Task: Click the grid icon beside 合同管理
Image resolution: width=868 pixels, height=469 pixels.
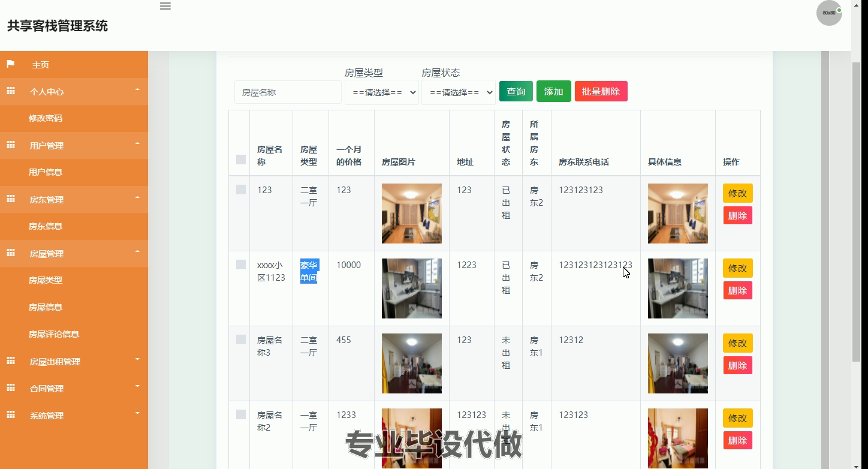Action: (x=11, y=388)
